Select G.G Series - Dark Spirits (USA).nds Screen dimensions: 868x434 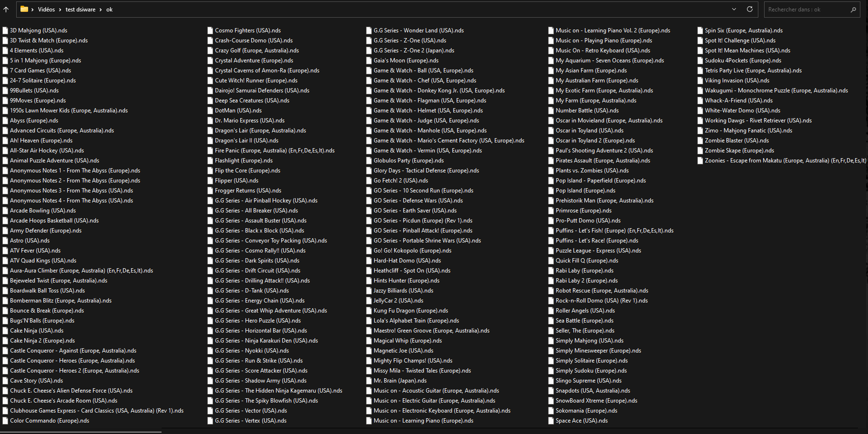pyautogui.click(x=257, y=261)
